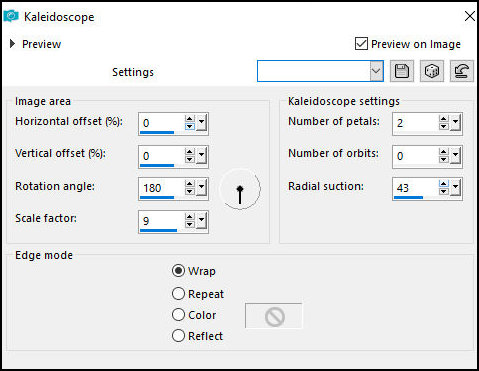
Task: Open Horizontal offset slider dropdown arrow
Action: pos(201,123)
